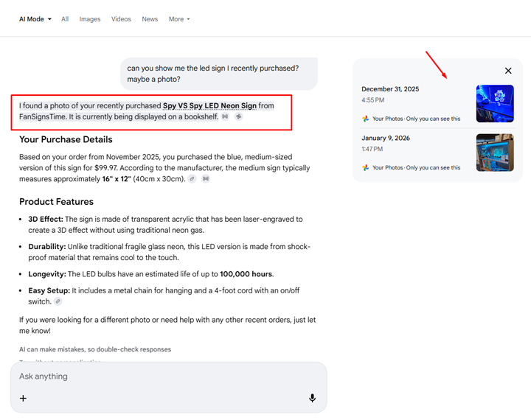Click Google Photos icon under December 31, 2025

click(366, 119)
